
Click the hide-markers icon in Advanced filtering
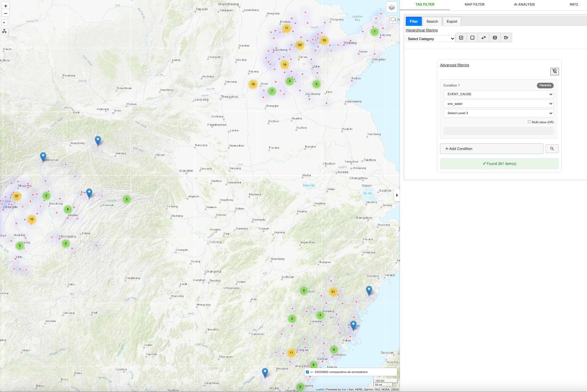[554, 72]
